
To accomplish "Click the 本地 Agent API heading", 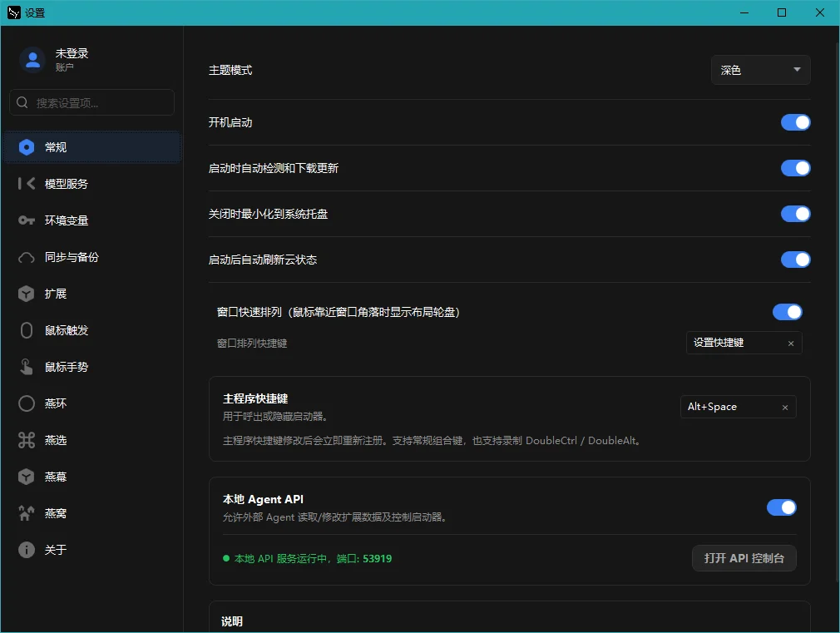I will point(263,500).
